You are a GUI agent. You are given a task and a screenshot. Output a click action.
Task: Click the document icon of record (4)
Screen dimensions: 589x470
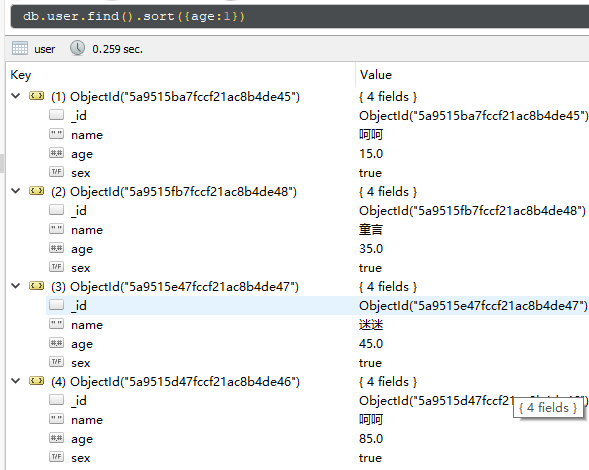(36, 381)
